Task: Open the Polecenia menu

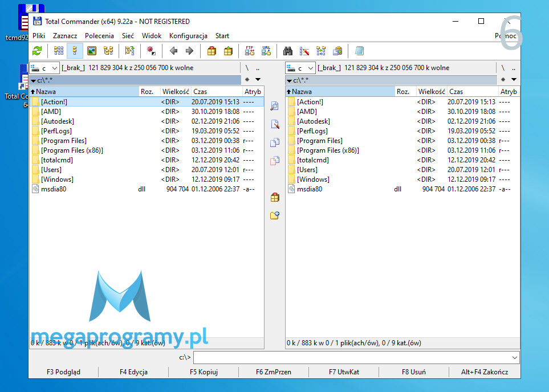Action: click(x=99, y=36)
